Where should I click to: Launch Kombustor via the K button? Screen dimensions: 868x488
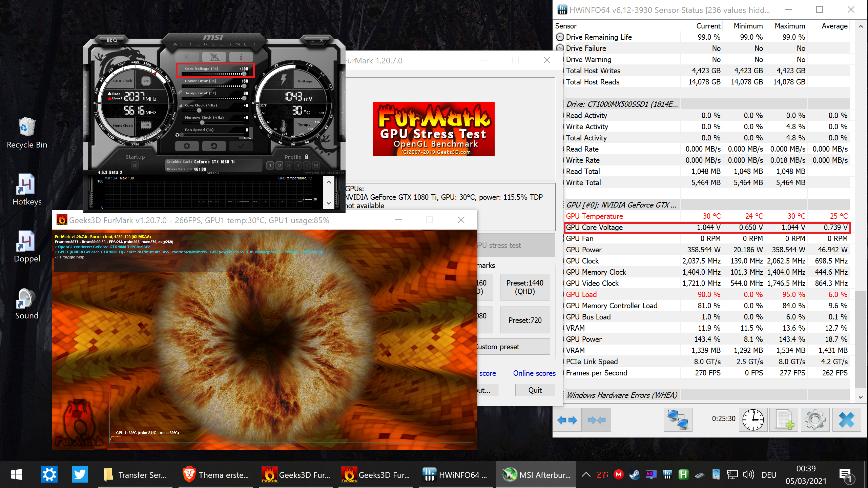187,57
